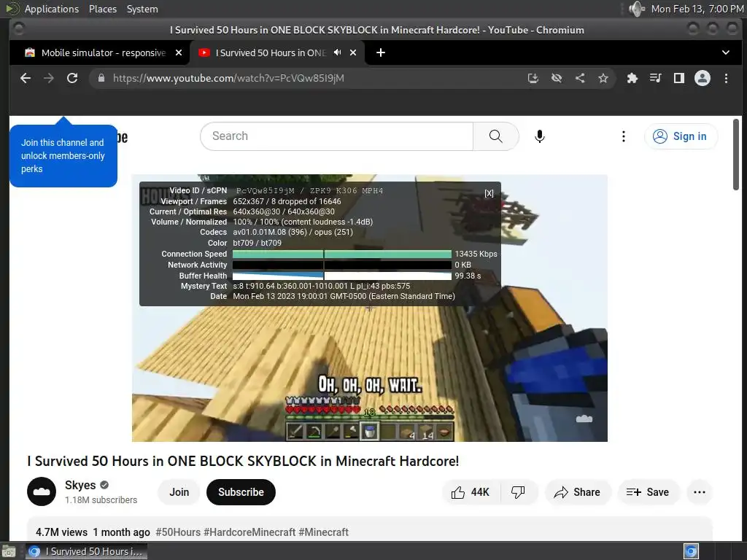Image resolution: width=747 pixels, height=560 pixels.
Task: Click the Share button below video
Action: click(x=577, y=492)
